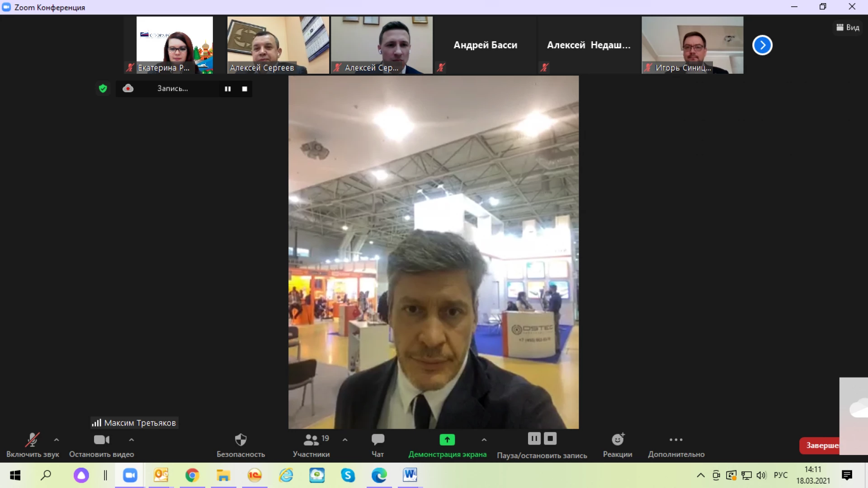Screen dimensions: 868x488
Task: Open Alice assistant purple icon in taskbar
Action: click(x=81, y=475)
